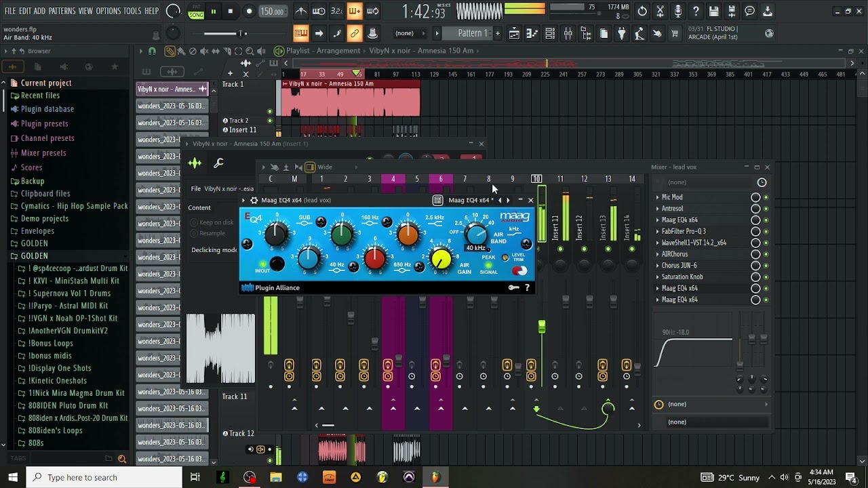Expand the Maag EQ4 plugin menu arrow
The image size is (868, 488).
(x=243, y=200)
